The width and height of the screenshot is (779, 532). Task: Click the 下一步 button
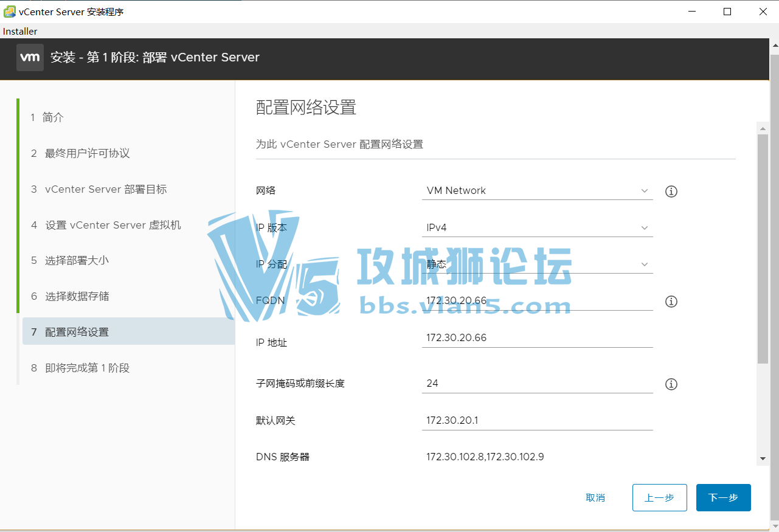point(723,497)
